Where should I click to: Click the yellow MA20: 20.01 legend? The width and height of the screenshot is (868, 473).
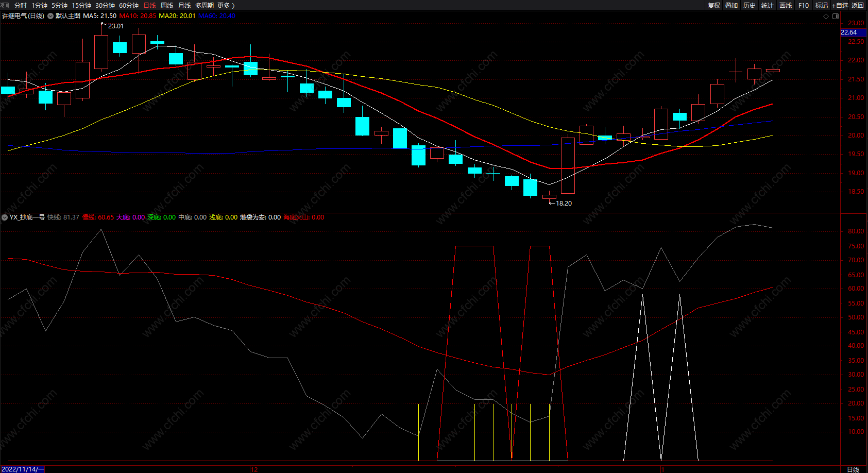[x=177, y=16]
